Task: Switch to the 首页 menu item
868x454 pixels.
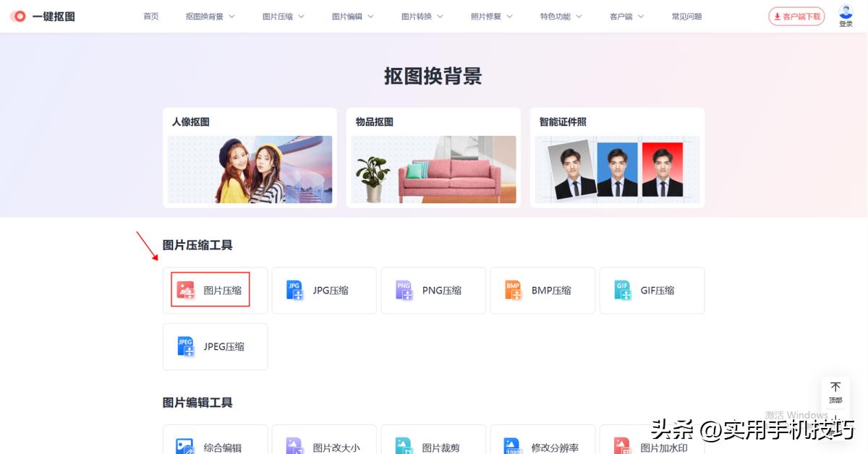Action: [150, 15]
